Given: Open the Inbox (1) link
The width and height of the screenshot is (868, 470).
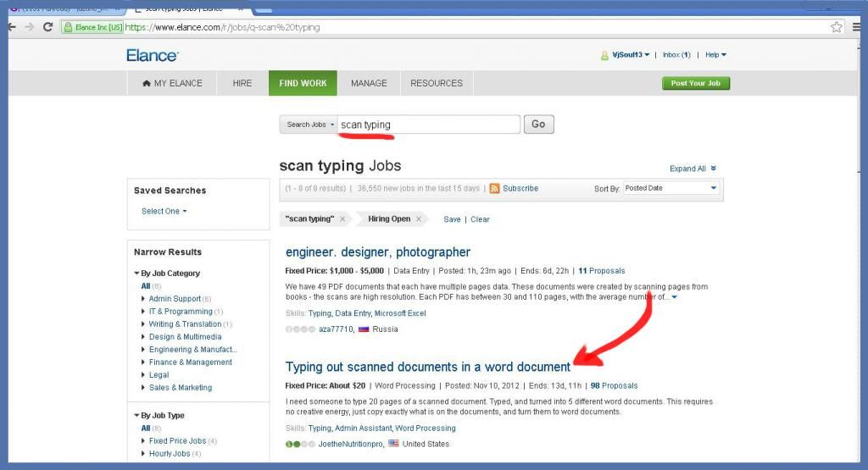Looking at the screenshot, I should click(676, 55).
